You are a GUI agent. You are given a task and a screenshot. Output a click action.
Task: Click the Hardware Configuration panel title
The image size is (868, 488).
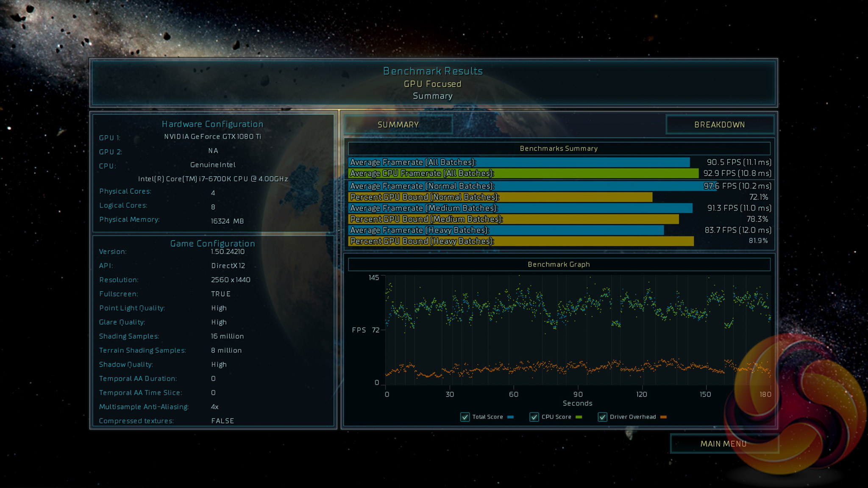point(212,124)
